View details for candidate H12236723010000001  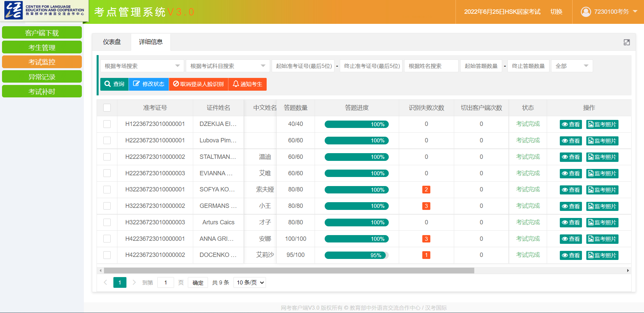[x=571, y=124]
